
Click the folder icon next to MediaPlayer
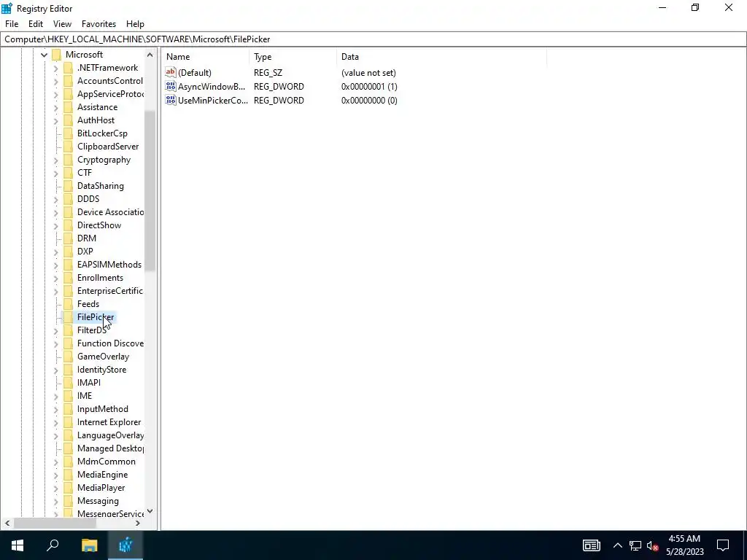[68, 488]
